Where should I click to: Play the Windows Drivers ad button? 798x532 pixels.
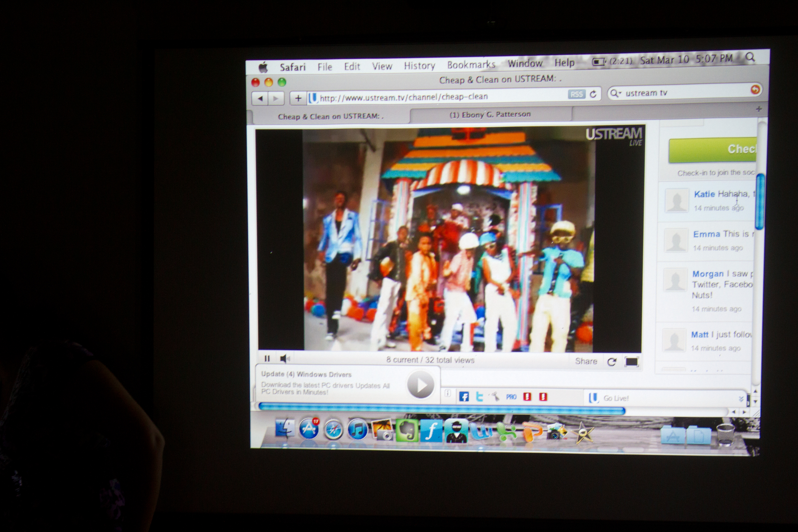(420, 385)
